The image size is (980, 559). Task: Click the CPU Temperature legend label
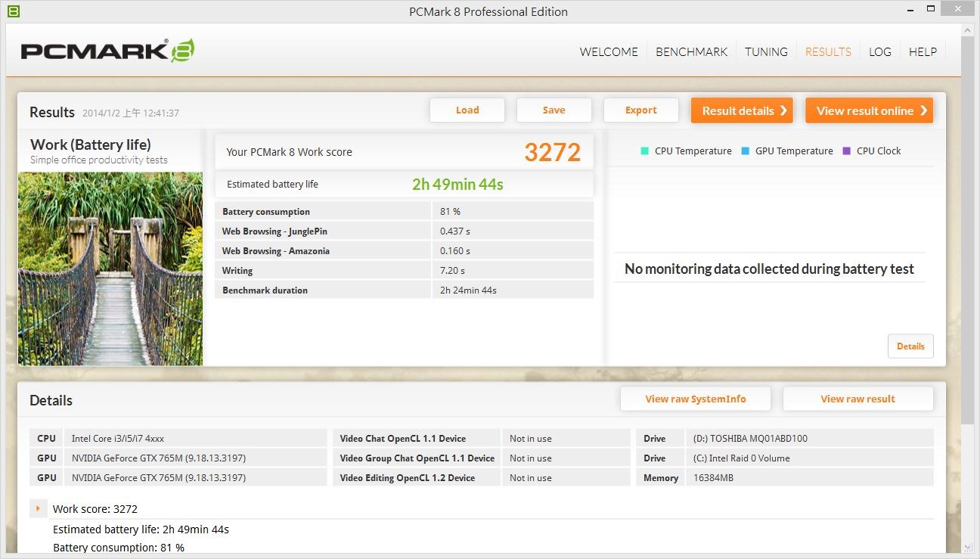click(693, 151)
